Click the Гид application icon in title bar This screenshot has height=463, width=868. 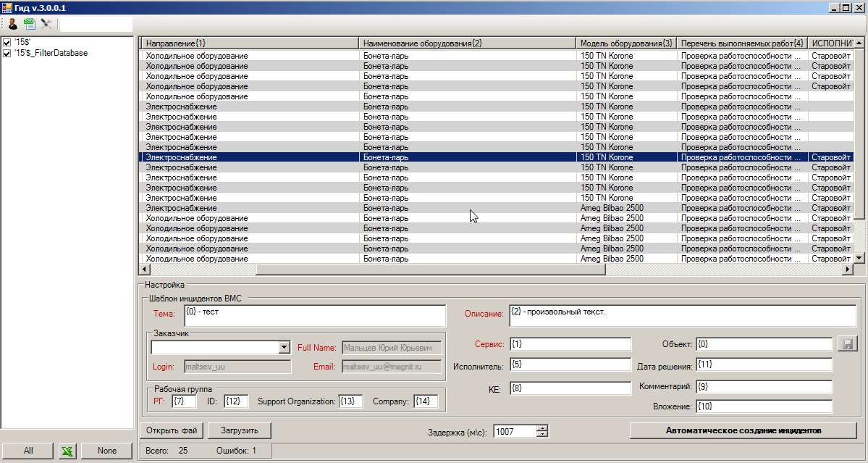pos(7,7)
